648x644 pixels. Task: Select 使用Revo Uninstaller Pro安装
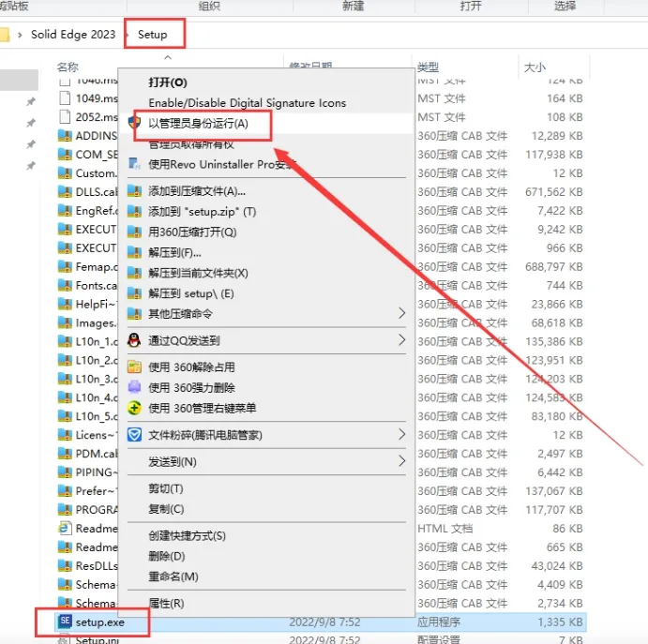[x=222, y=164]
